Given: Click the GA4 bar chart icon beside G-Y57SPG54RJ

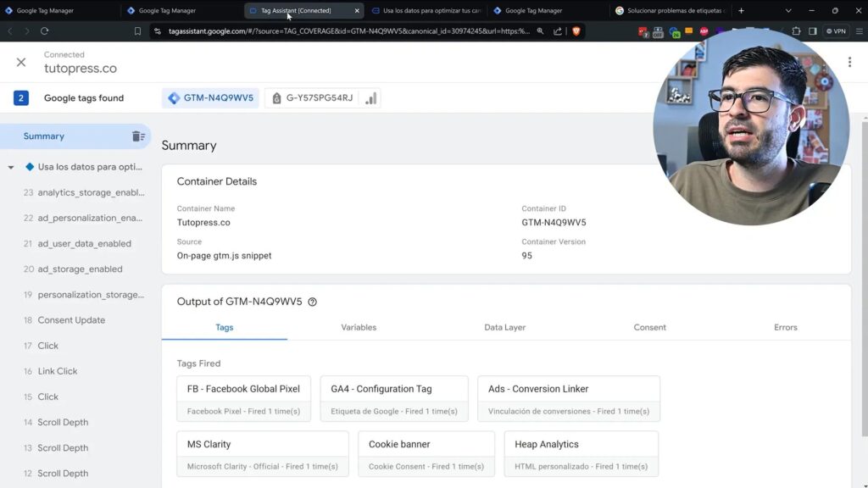Looking at the screenshot, I should click(370, 98).
